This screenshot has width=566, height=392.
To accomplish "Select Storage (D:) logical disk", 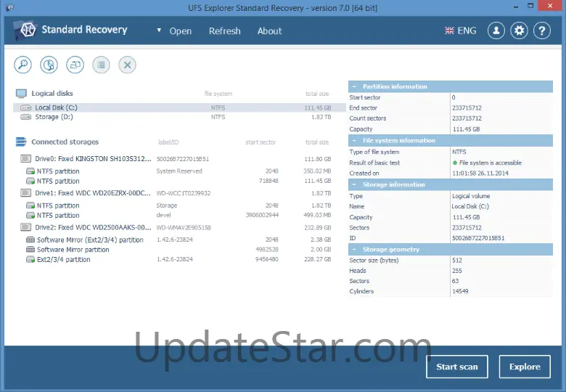I will pyautogui.click(x=179, y=117).
